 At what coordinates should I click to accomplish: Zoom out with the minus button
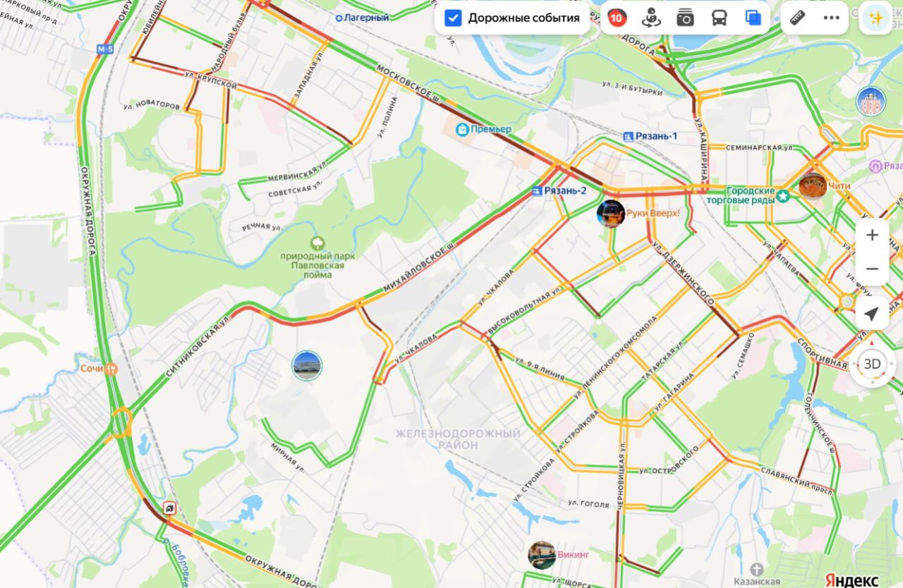[873, 269]
